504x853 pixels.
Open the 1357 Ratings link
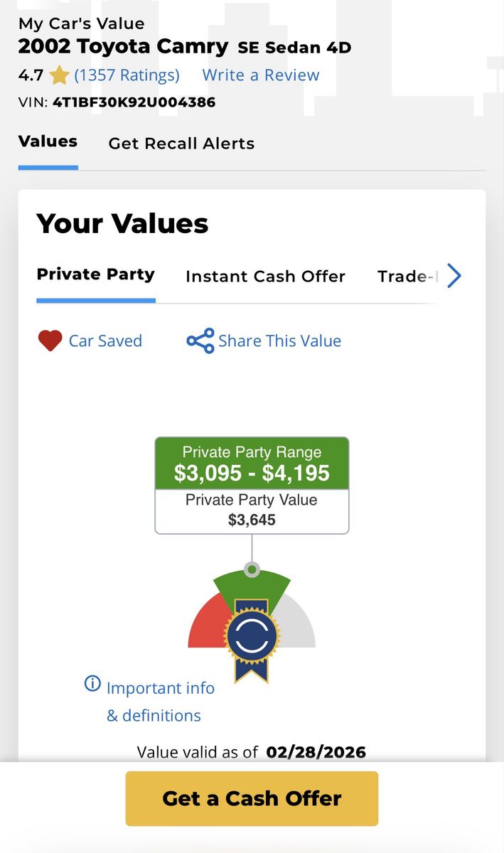click(127, 75)
